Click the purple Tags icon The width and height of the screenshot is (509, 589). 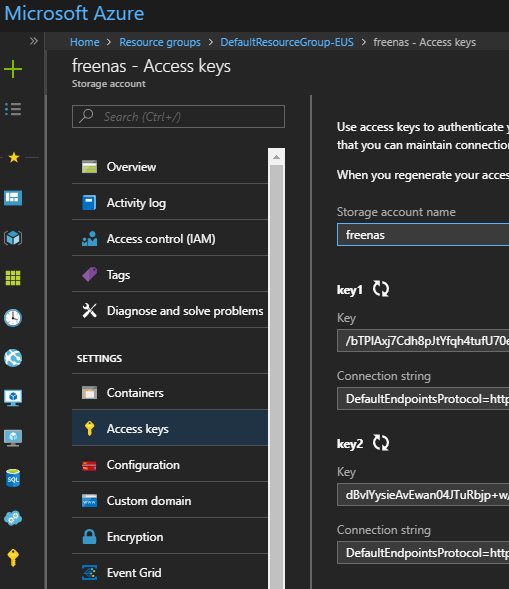89,275
